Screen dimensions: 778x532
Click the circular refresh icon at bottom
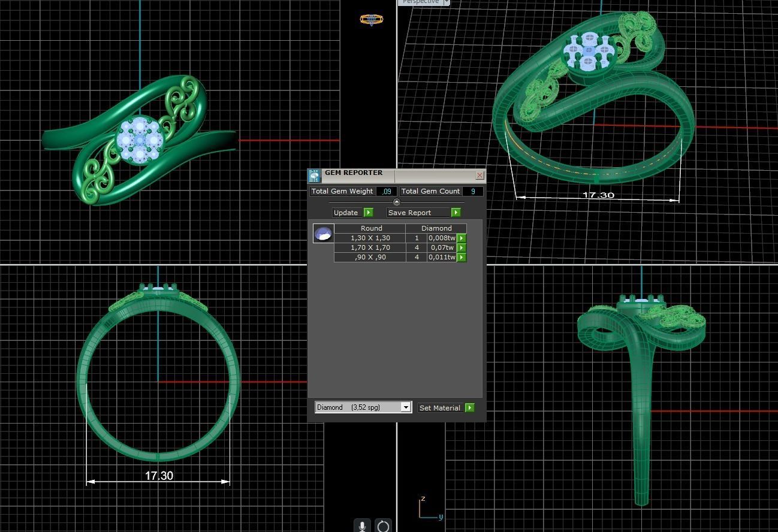pyautogui.click(x=383, y=526)
